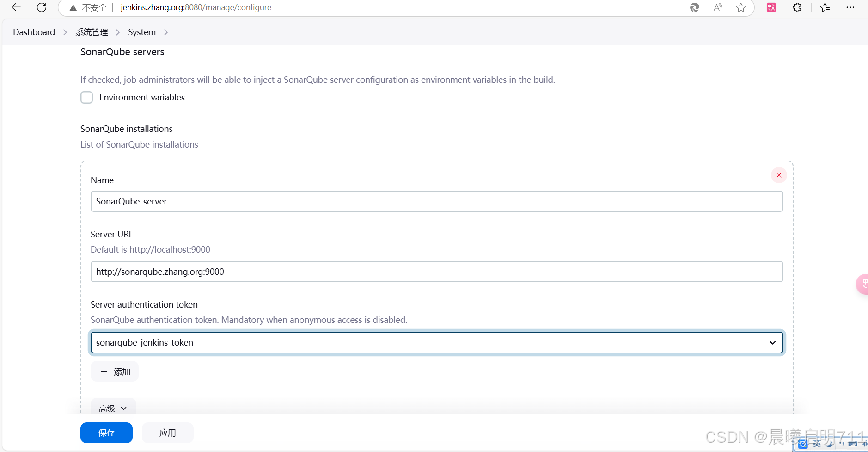Focus the Name field SonarQube-server
This screenshot has width=868, height=452.
[x=437, y=201]
